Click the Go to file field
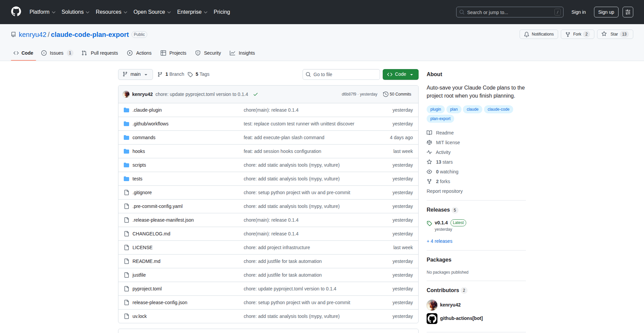 [x=341, y=74]
